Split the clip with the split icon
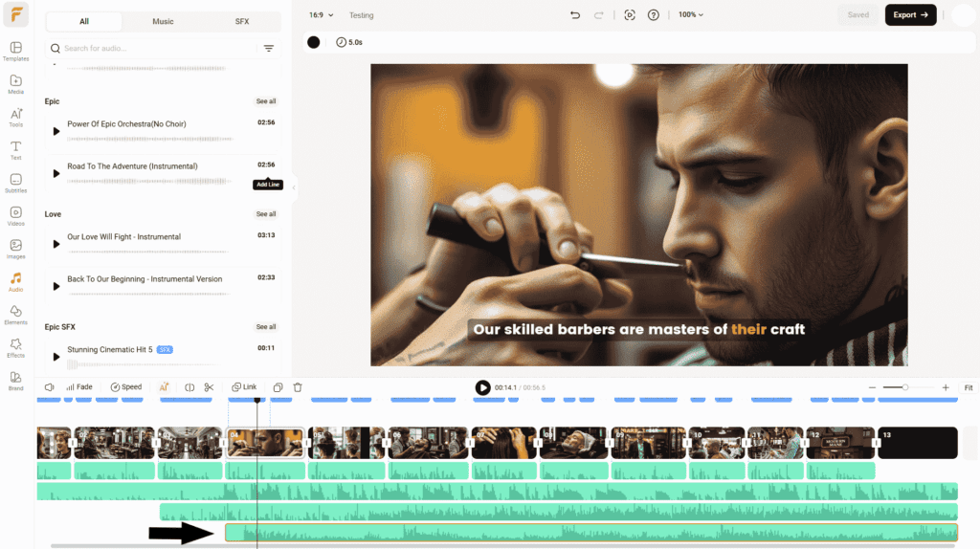The height and width of the screenshot is (549, 980). [189, 387]
